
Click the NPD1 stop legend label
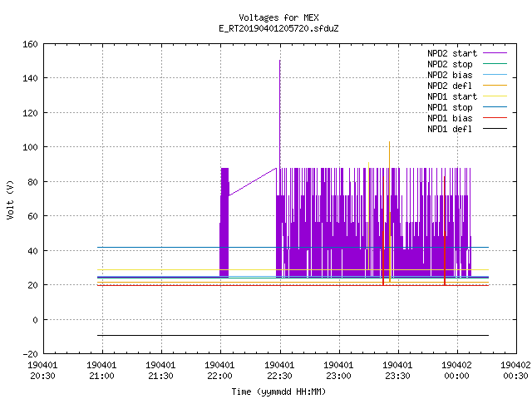[x=450, y=107]
